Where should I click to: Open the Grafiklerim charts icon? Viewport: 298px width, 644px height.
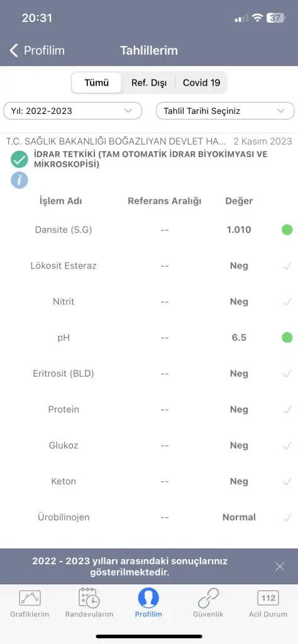click(30, 599)
